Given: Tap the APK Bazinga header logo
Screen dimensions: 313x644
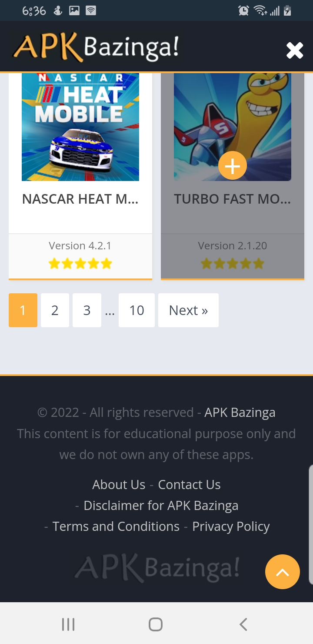Looking at the screenshot, I should 96,47.
